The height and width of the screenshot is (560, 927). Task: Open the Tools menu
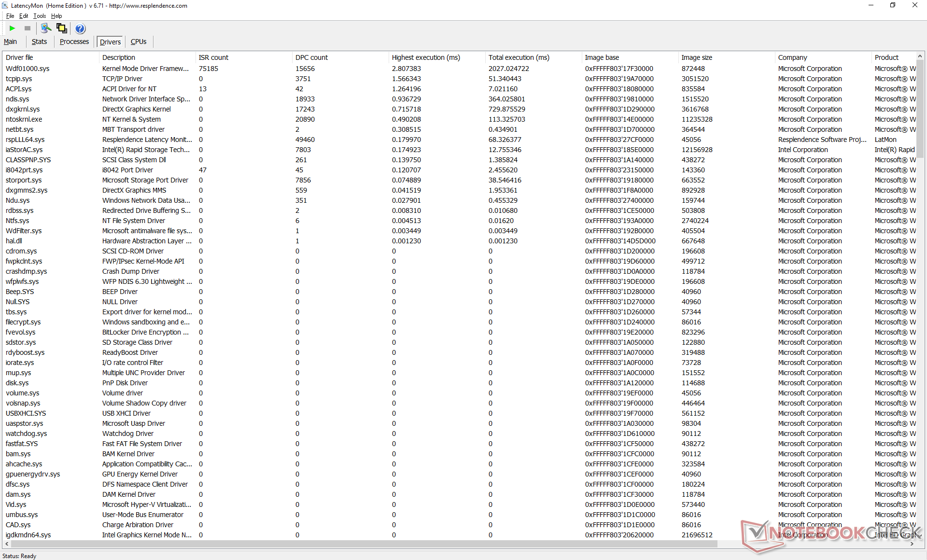[40, 16]
